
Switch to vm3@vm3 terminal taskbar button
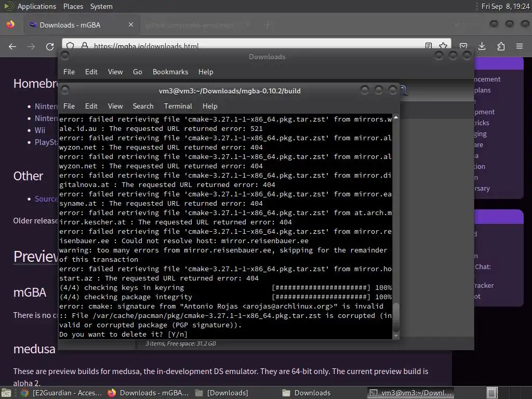tap(411, 393)
